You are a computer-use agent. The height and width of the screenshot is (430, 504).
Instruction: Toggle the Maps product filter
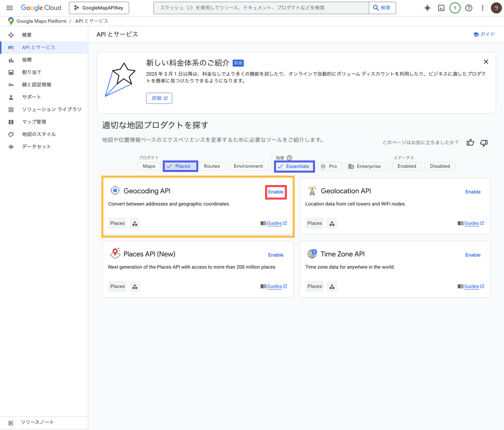point(149,166)
